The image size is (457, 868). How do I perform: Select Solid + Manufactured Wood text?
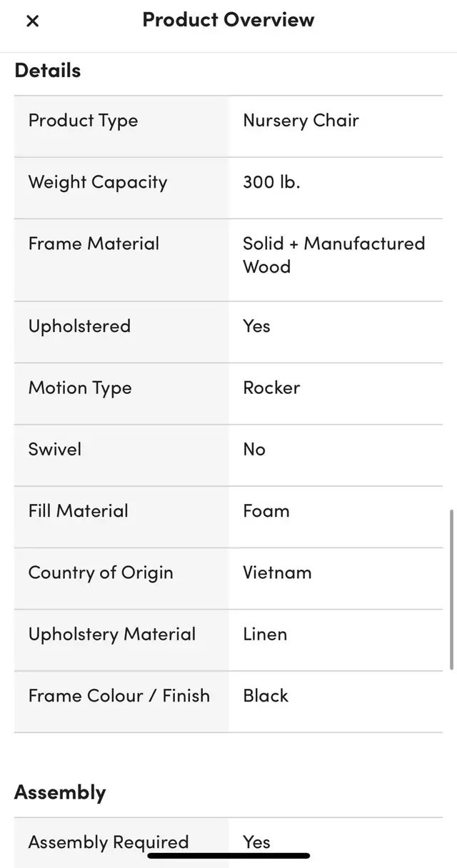pyautogui.click(x=334, y=255)
